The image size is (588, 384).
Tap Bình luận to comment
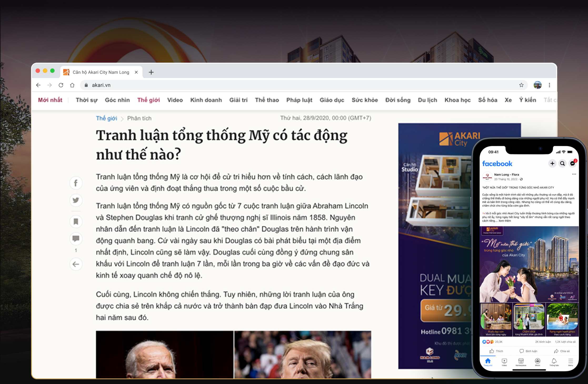pos(529,351)
